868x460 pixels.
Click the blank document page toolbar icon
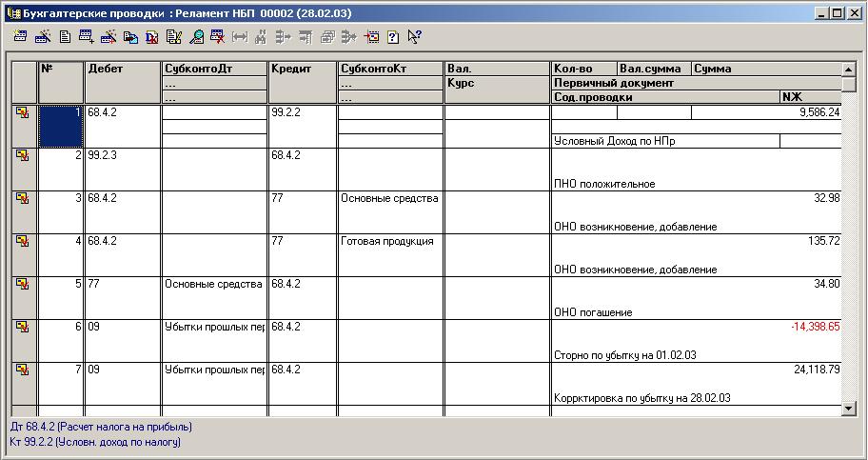click(x=65, y=37)
